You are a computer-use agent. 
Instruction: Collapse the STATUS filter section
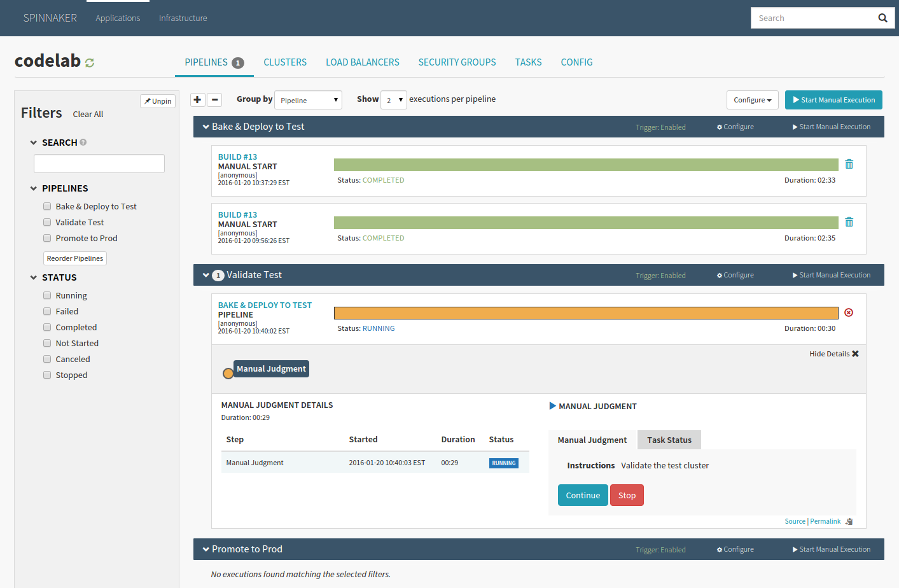pos(34,277)
